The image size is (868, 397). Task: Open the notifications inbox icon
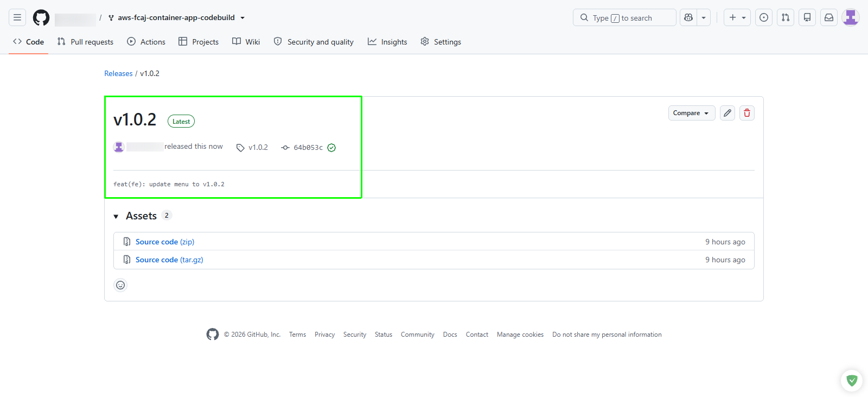tap(829, 17)
